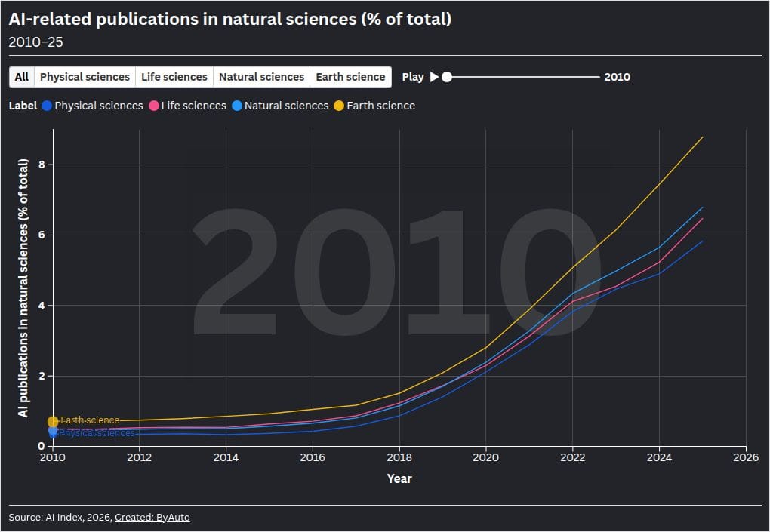
Task: Switch to the Earth science filter tab
Action: tap(350, 77)
